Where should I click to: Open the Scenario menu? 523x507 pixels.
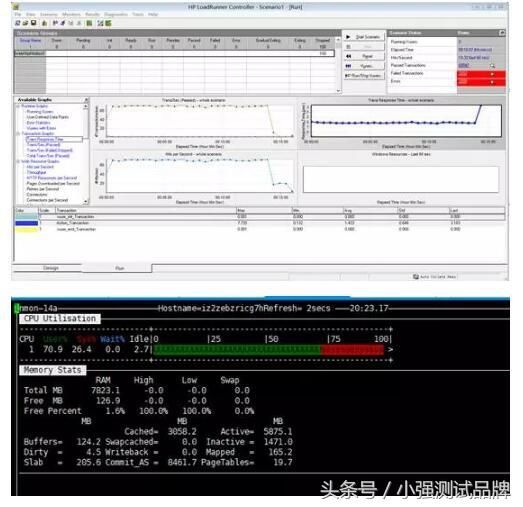pyautogui.click(x=49, y=14)
